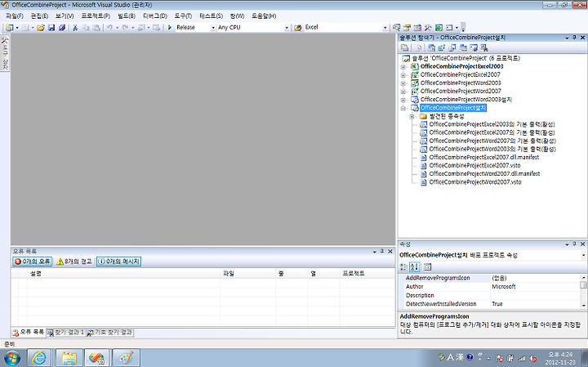Open Properties Window from main toolbar icon
This screenshot has height=367, width=588.
407,28
